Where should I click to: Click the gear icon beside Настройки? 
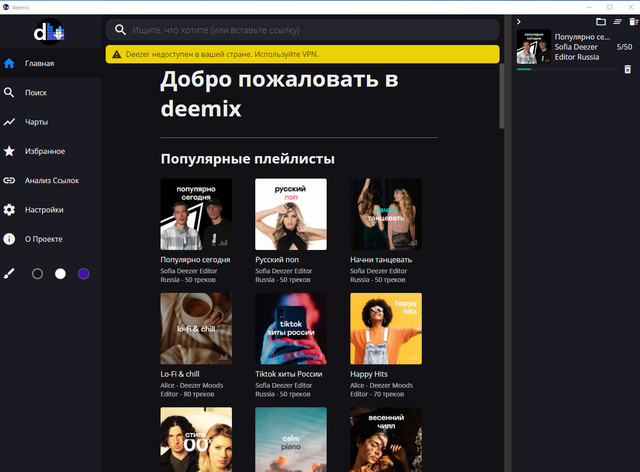tap(9, 210)
